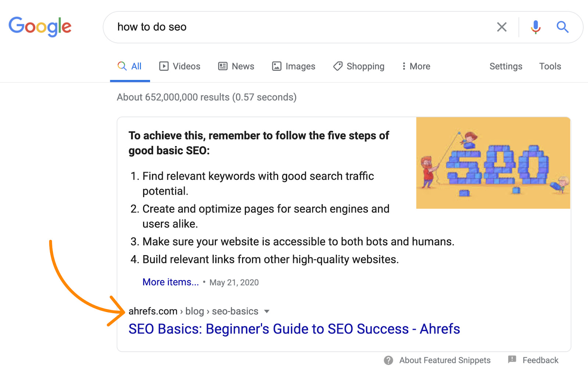Click the Feedback exclamation icon
This screenshot has height=377, width=588.
[x=512, y=360]
